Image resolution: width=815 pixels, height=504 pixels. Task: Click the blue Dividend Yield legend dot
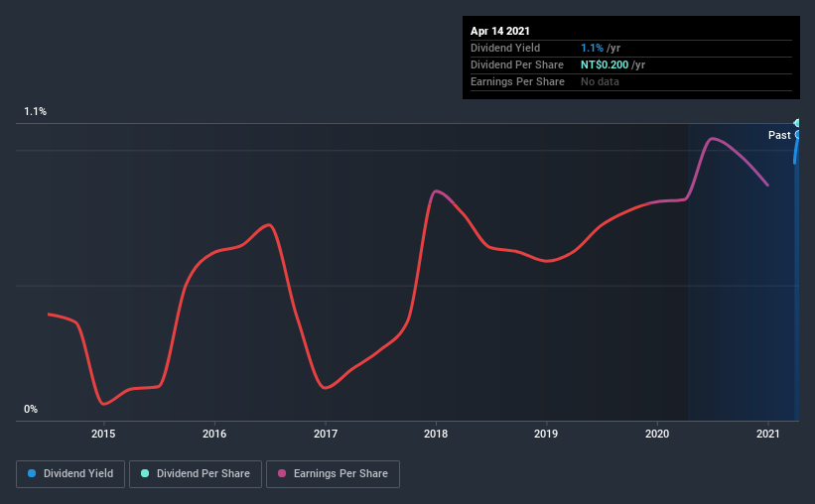[32, 473]
